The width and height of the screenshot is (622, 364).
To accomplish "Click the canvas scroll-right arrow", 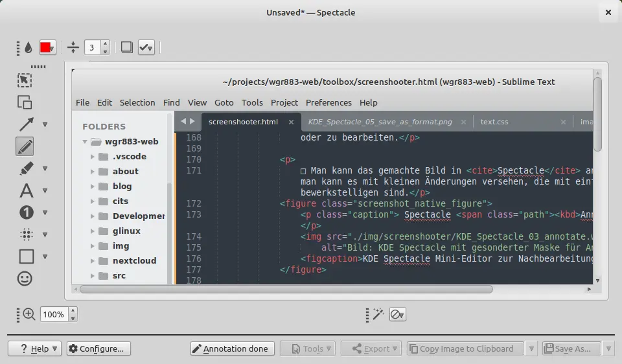I will point(589,290).
